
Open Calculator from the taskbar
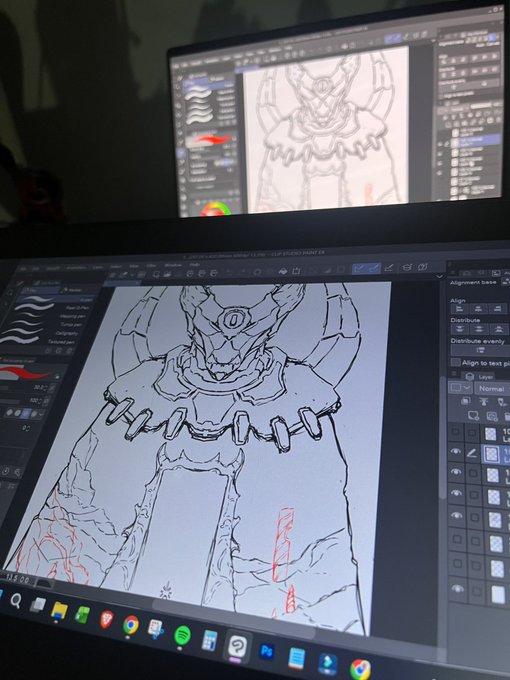(209, 641)
